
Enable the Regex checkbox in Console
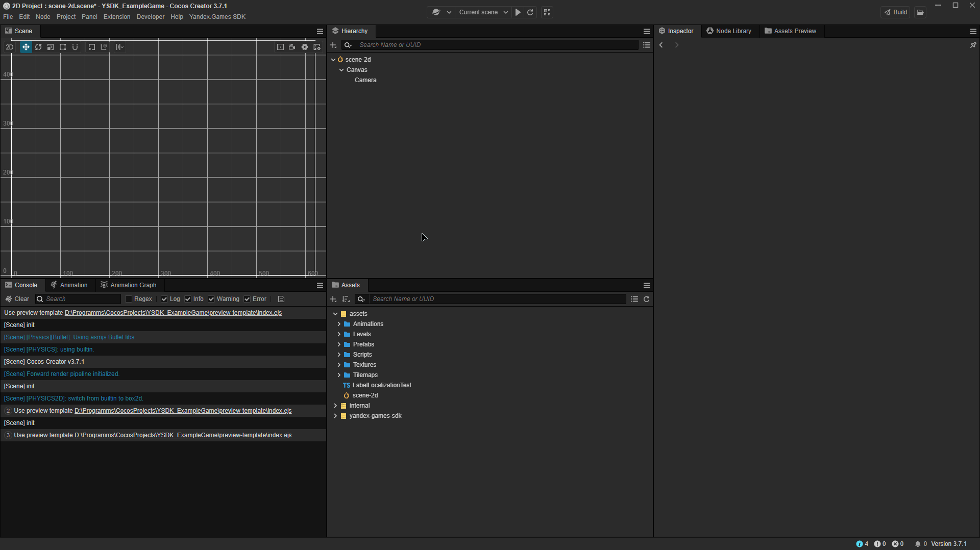pyautogui.click(x=129, y=299)
